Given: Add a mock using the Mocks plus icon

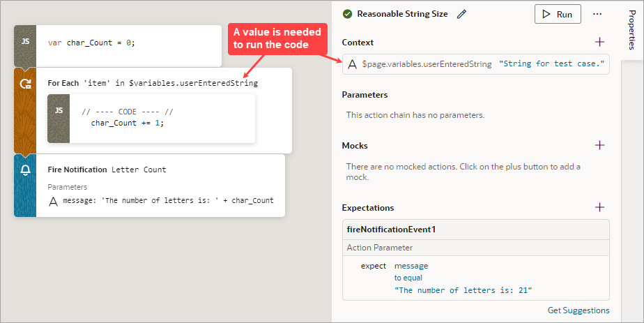Looking at the screenshot, I should tap(599, 145).
